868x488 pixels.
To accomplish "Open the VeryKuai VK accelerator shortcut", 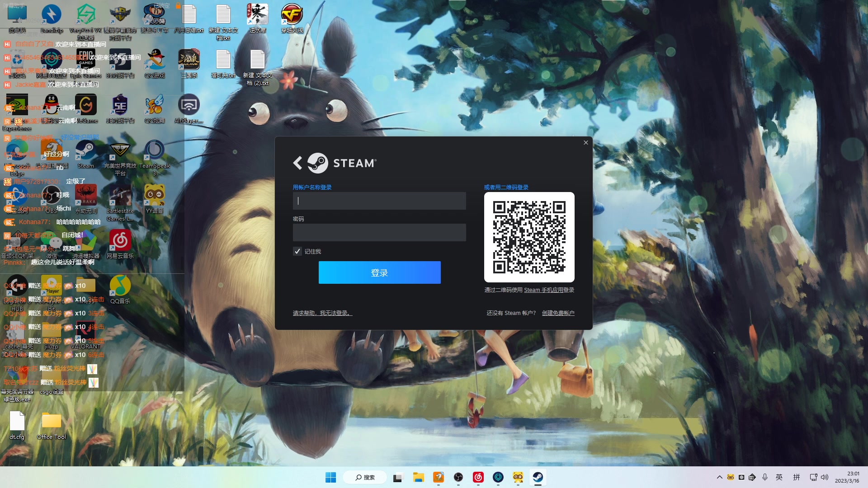I will [x=85, y=22].
